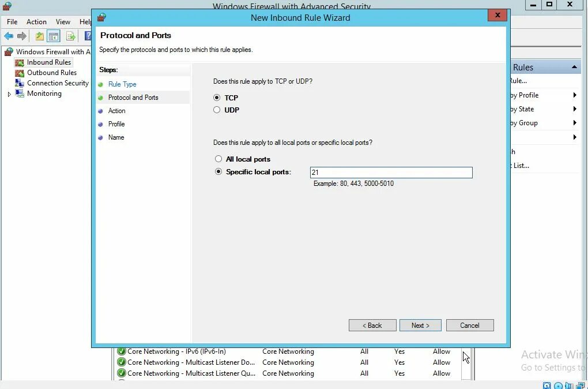Open the by Profile submenu arrow
Screen dimensions: 588x389
coord(575,95)
